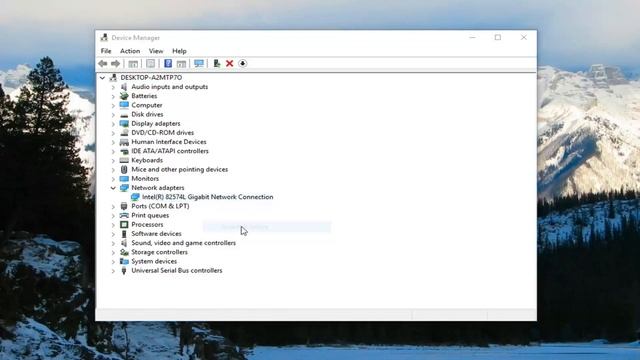Click the Universal Serial Bus controllers icon
640x360 pixels.
tap(124, 271)
